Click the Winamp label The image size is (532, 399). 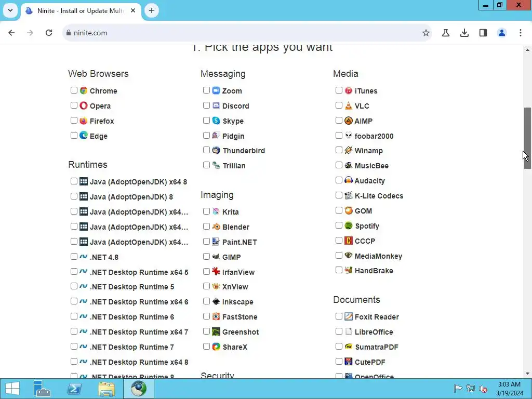[368, 151]
